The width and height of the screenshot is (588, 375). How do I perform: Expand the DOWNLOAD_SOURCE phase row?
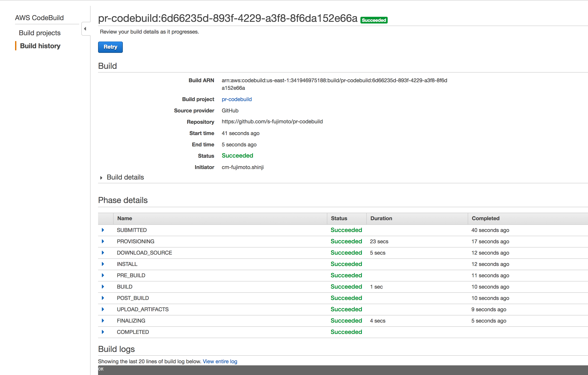tap(103, 253)
